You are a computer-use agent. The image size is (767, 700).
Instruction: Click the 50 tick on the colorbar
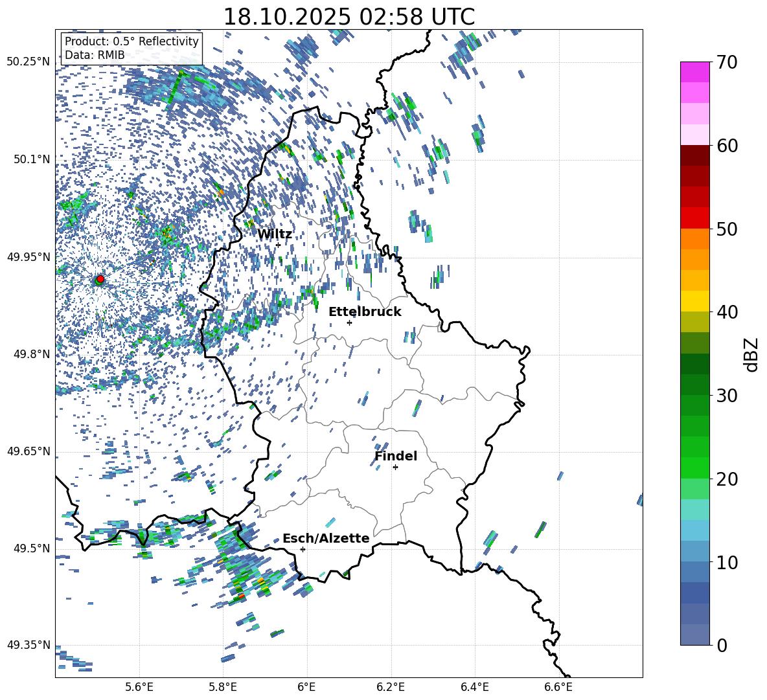(727, 229)
